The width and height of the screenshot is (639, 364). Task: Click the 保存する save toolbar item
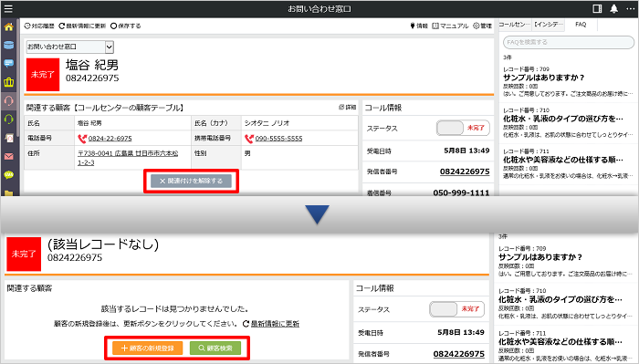(x=126, y=26)
